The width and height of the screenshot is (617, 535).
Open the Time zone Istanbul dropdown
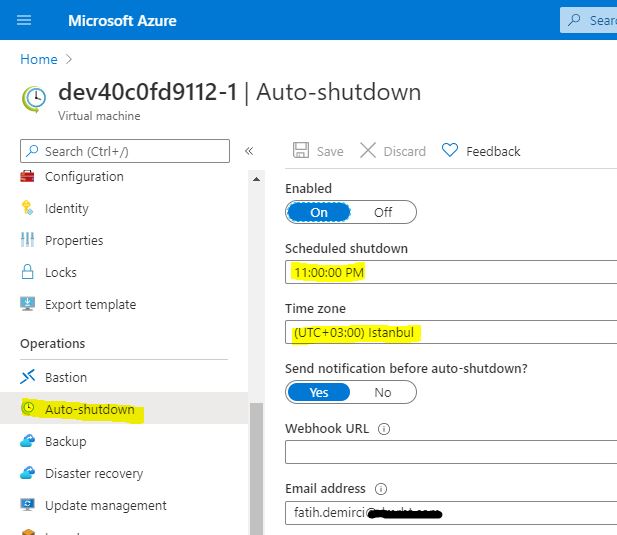(x=451, y=332)
